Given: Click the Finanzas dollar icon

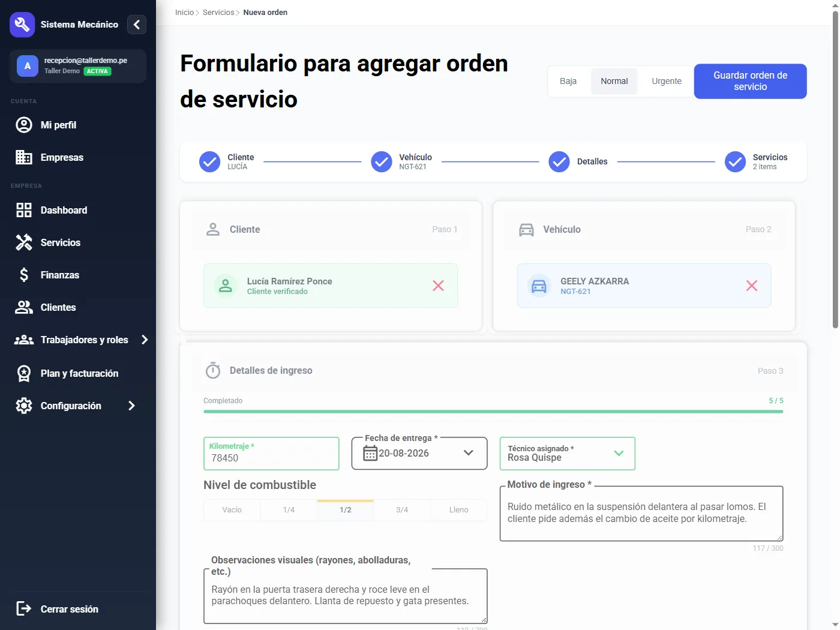Looking at the screenshot, I should click(x=24, y=275).
